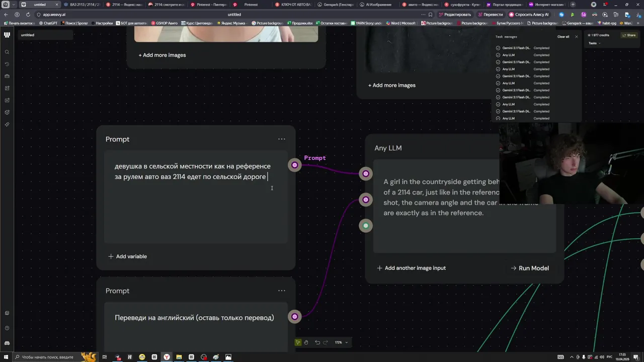Click the green image input port of Any LLM
Image resolution: width=644 pixels, height=362 pixels.
tap(366, 226)
